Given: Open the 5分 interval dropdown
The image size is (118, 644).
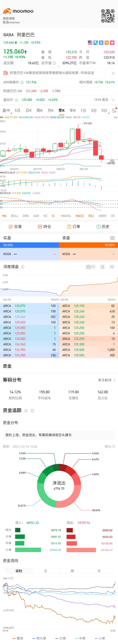Looking at the screenshot, I should [105, 110].
